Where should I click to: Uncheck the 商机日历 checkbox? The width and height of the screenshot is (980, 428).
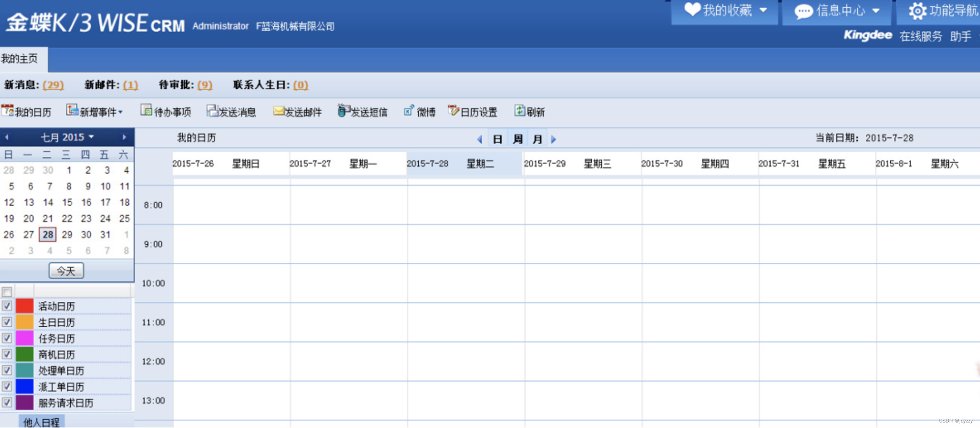(x=7, y=354)
